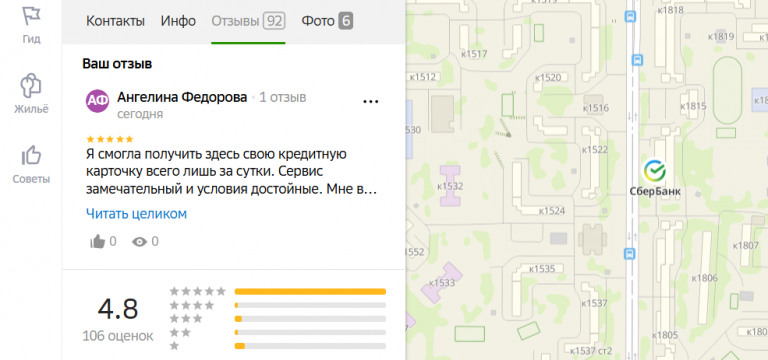
Task: Click building label к1535 on map
Action: click(542, 269)
